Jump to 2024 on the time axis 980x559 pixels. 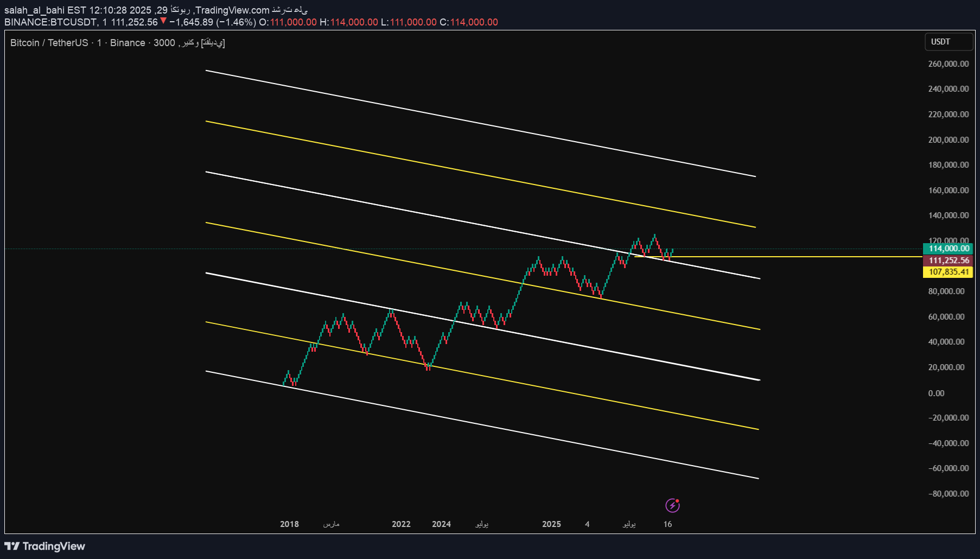click(x=441, y=524)
